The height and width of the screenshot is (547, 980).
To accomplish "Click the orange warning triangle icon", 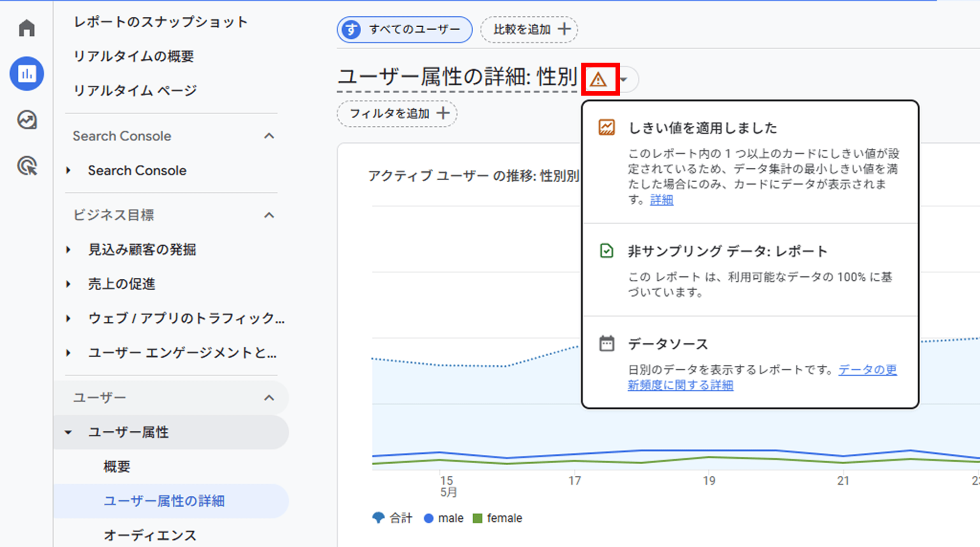I will click(x=598, y=79).
